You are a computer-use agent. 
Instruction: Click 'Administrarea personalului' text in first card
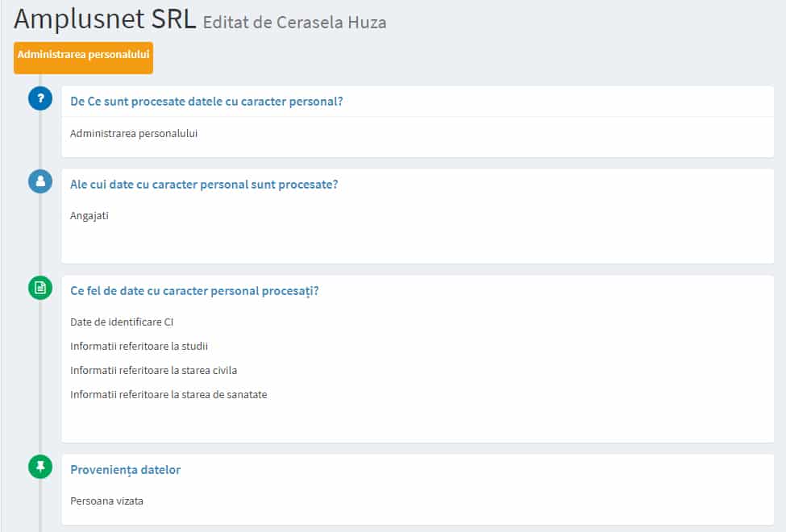point(134,133)
